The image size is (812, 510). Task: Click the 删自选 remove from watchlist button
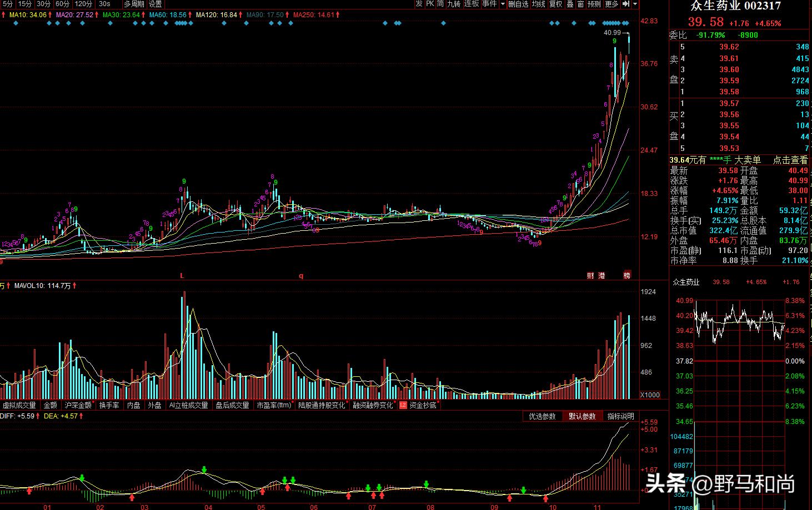(x=518, y=4)
